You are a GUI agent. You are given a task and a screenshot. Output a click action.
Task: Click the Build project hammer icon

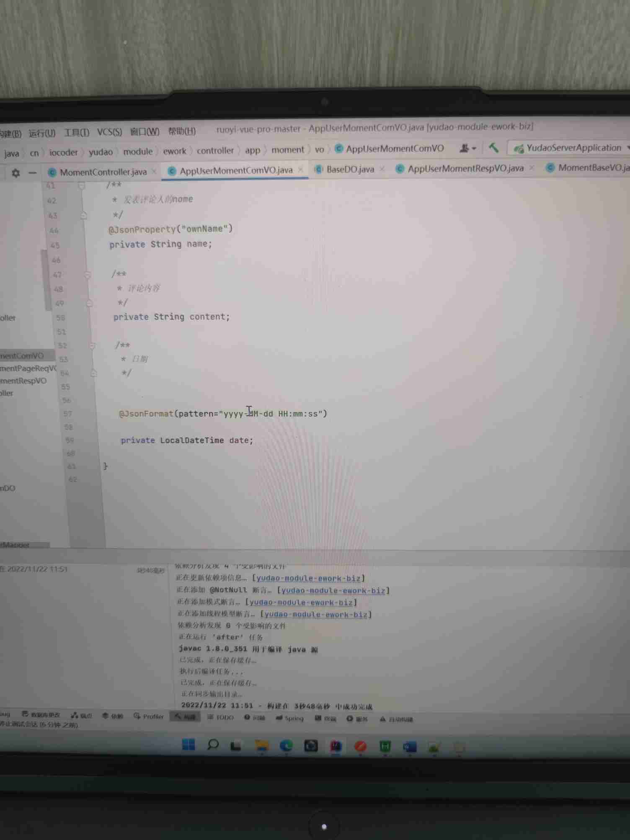[493, 148]
